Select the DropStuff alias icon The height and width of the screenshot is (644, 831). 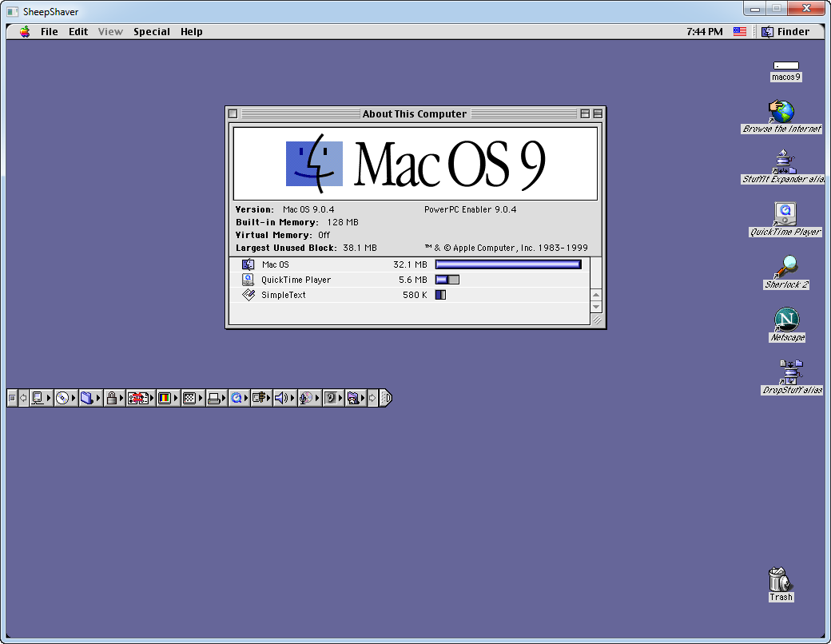tap(791, 372)
